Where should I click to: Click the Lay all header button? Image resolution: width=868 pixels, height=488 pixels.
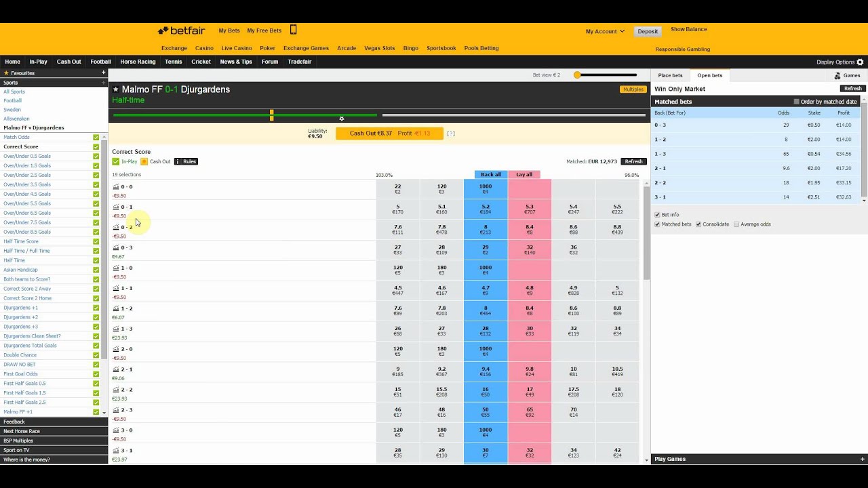tap(524, 175)
